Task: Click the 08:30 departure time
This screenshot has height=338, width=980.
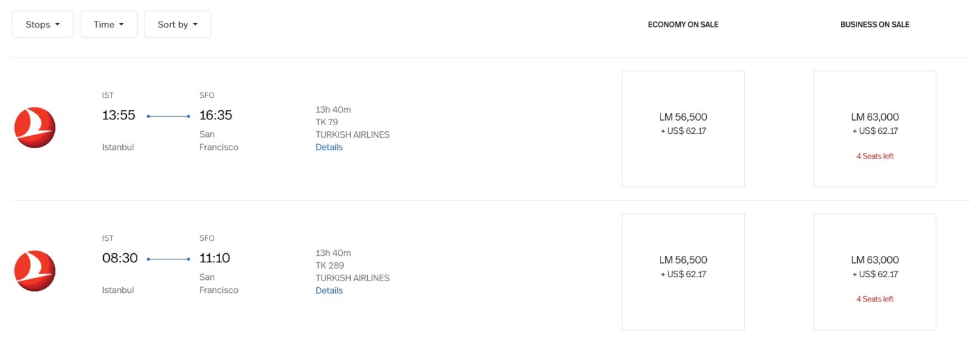Action: click(120, 258)
